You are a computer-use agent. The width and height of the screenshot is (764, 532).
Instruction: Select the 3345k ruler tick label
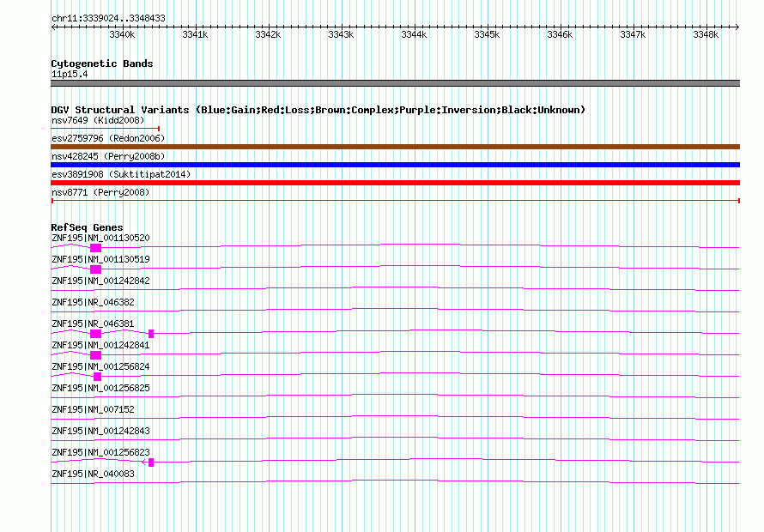click(x=487, y=34)
